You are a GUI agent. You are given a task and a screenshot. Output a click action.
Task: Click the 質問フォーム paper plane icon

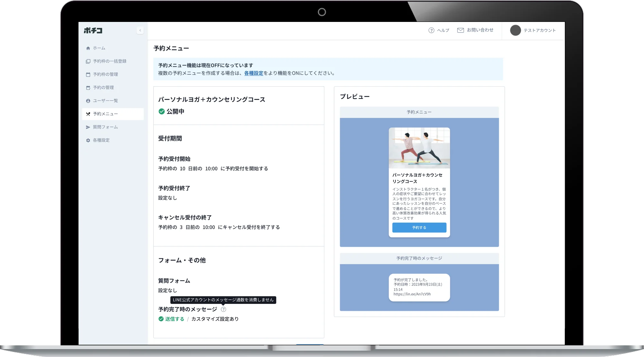pyautogui.click(x=88, y=127)
